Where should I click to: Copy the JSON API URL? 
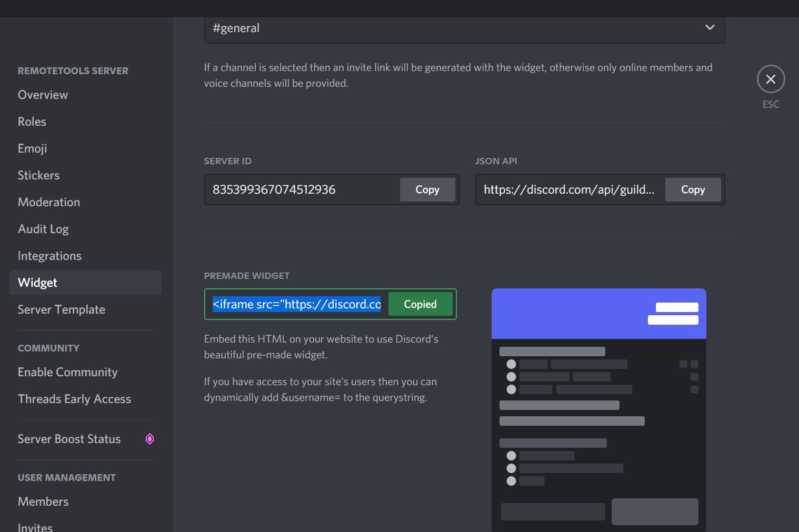coord(693,189)
